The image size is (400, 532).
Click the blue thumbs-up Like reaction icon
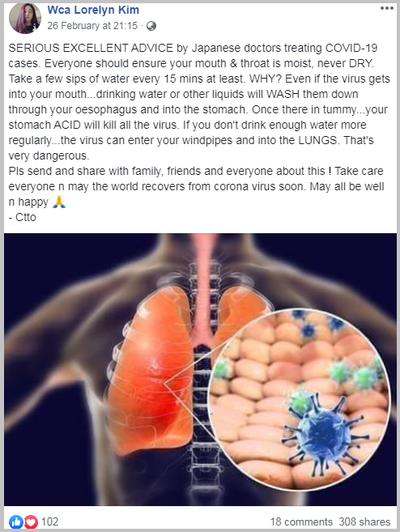pyautogui.click(x=15, y=521)
